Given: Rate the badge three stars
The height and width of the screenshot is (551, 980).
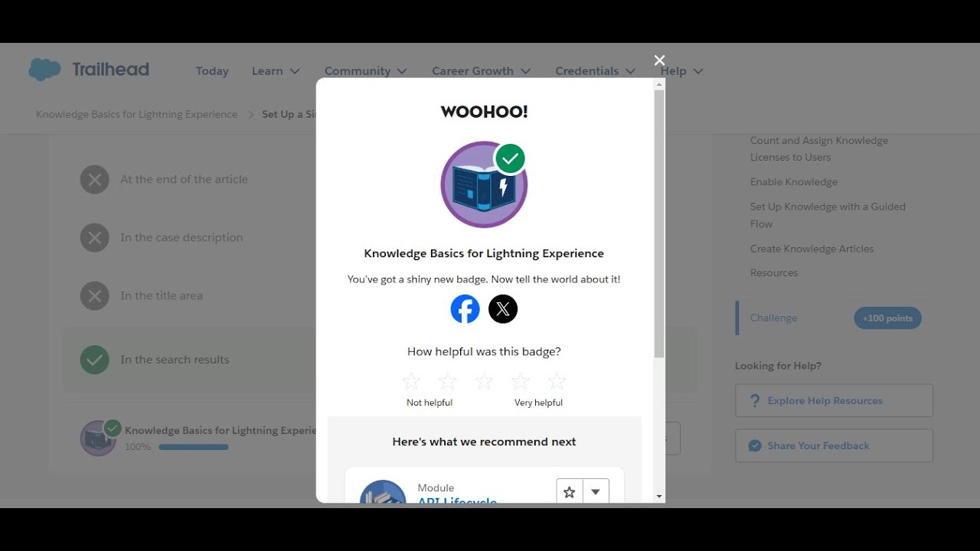Looking at the screenshot, I should point(484,381).
